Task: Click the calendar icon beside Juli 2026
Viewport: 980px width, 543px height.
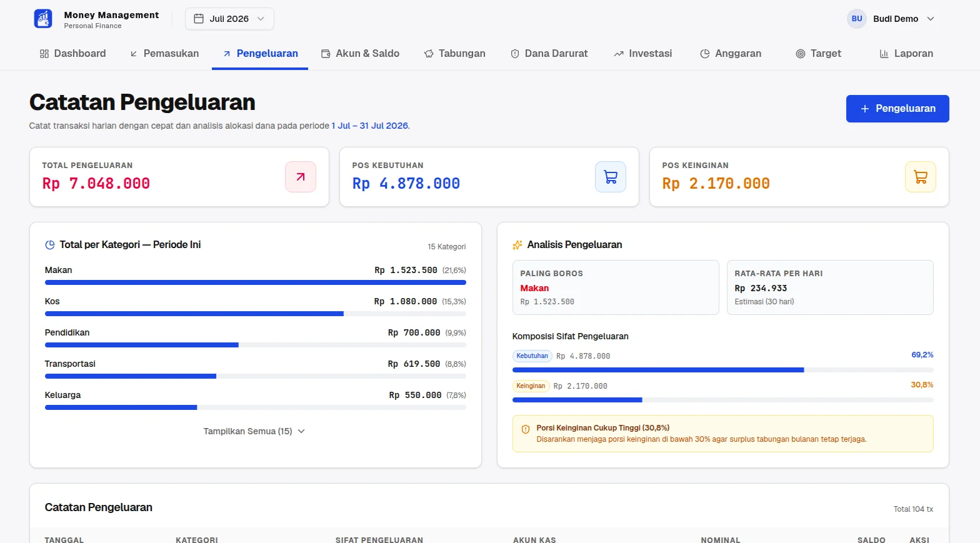Action: pyautogui.click(x=199, y=19)
